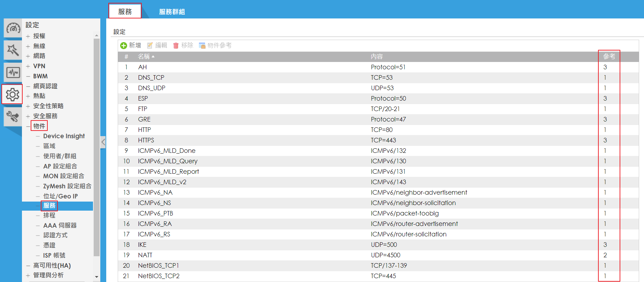The image size is (644, 282).
Task: Click the navigation tree scrollbar thumb
Action: pos(96,148)
